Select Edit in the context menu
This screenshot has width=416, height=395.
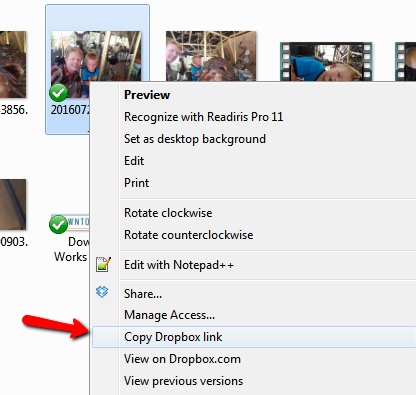pos(134,161)
